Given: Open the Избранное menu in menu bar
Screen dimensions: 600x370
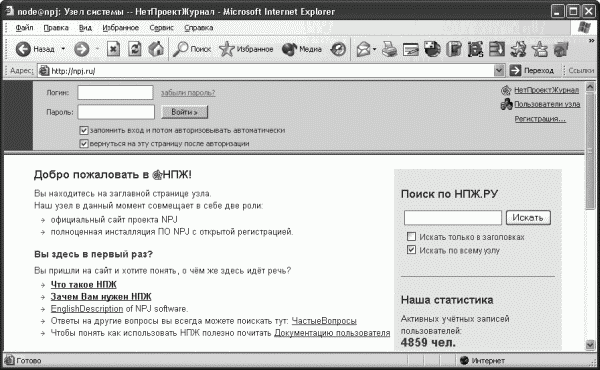Looking at the screenshot, I should pyautogui.click(x=121, y=28).
